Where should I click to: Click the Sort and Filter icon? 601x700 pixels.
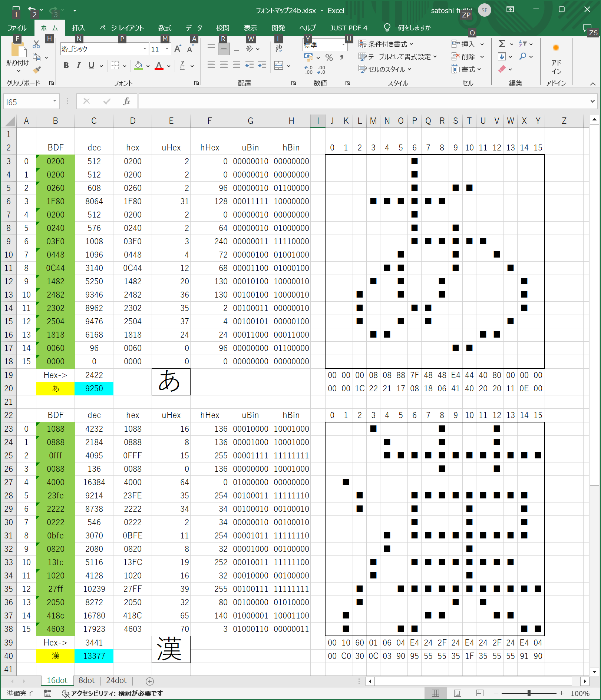coord(522,44)
